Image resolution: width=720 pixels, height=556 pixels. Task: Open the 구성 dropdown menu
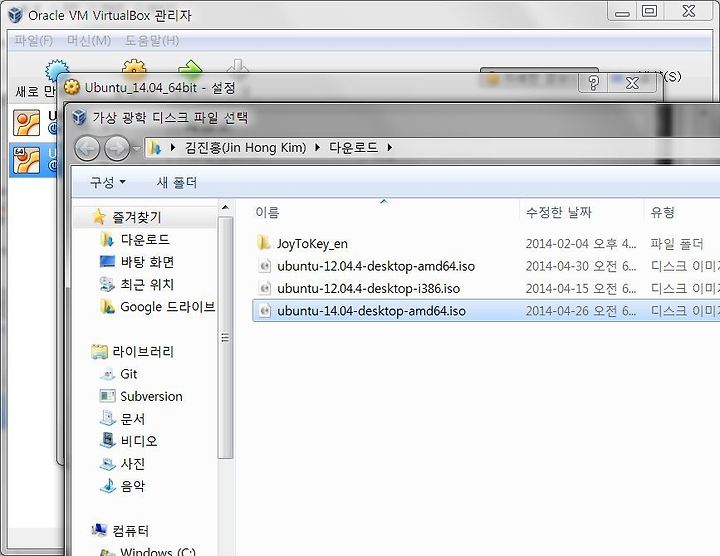107,182
